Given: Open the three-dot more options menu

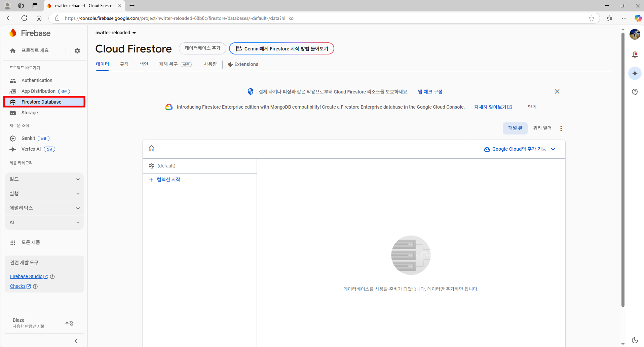Looking at the screenshot, I should 561,128.
